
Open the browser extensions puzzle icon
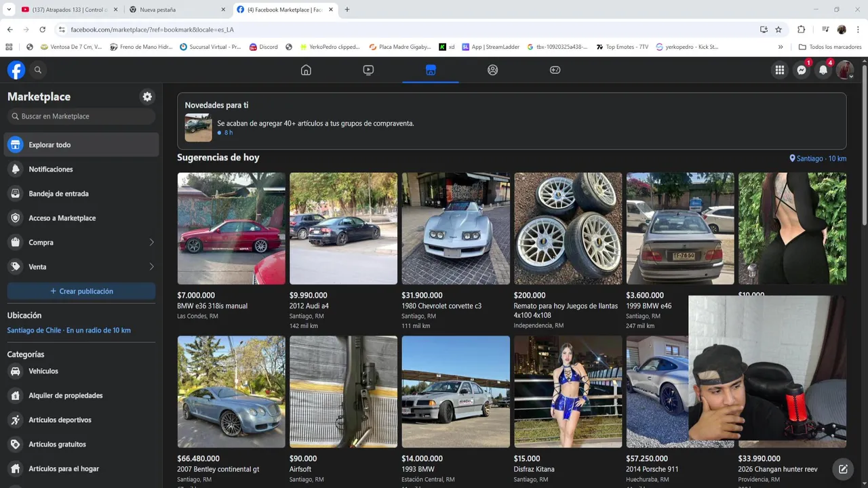[801, 30]
